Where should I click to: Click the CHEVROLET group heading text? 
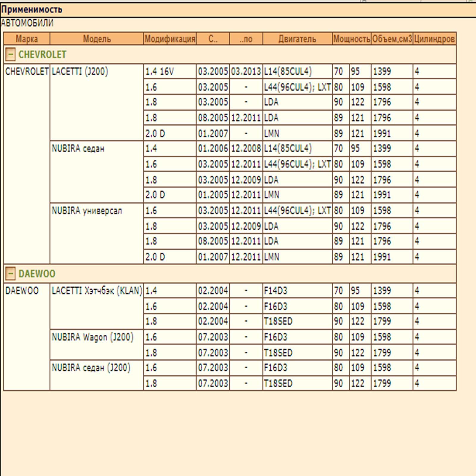[x=42, y=54]
